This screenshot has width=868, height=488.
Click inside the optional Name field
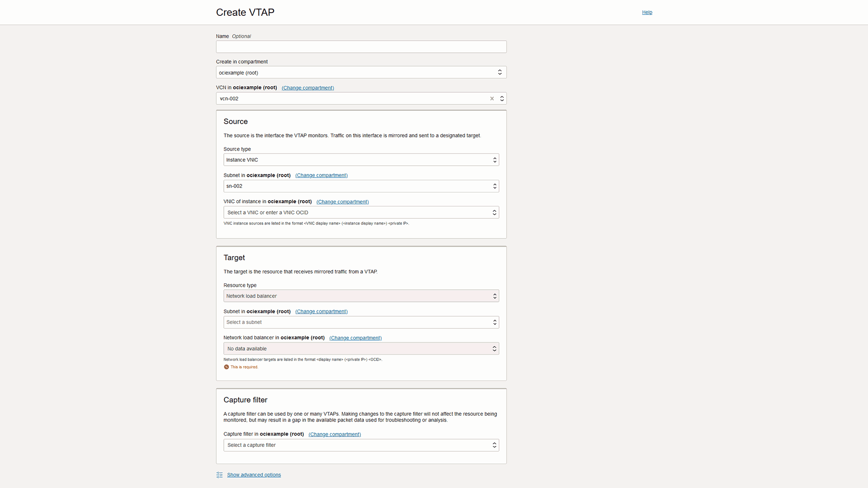pos(361,47)
